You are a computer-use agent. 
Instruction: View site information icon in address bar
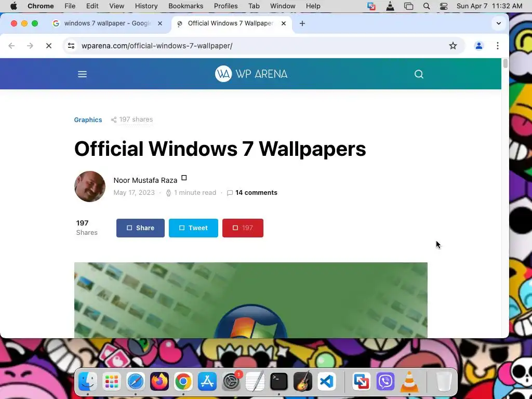point(71,46)
